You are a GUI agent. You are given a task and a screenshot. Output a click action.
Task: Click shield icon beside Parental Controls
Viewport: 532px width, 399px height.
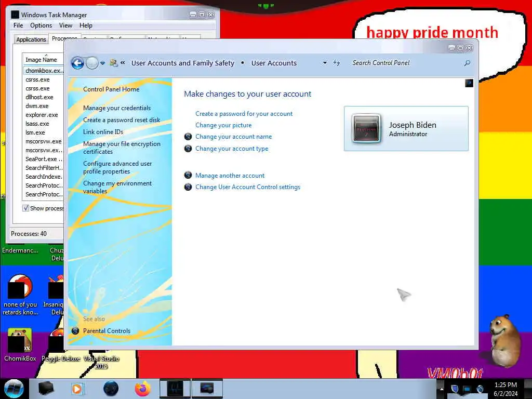(x=75, y=331)
